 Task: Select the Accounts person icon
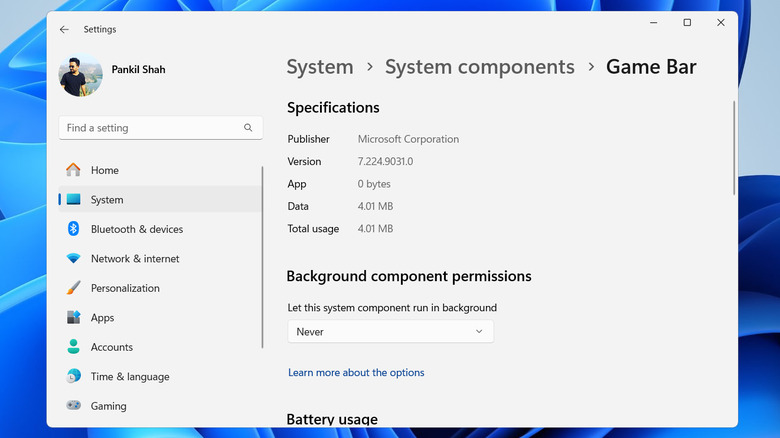pyautogui.click(x=73, y=347)
